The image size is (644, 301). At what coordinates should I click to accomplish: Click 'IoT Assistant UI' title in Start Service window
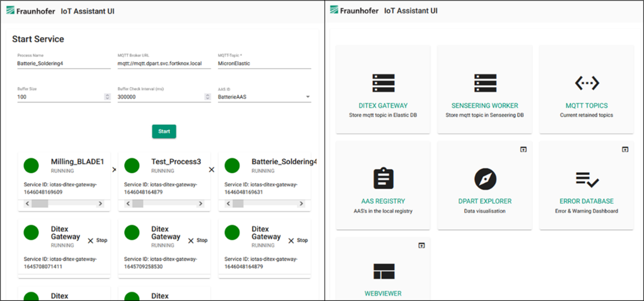click(x=87, y=11)
